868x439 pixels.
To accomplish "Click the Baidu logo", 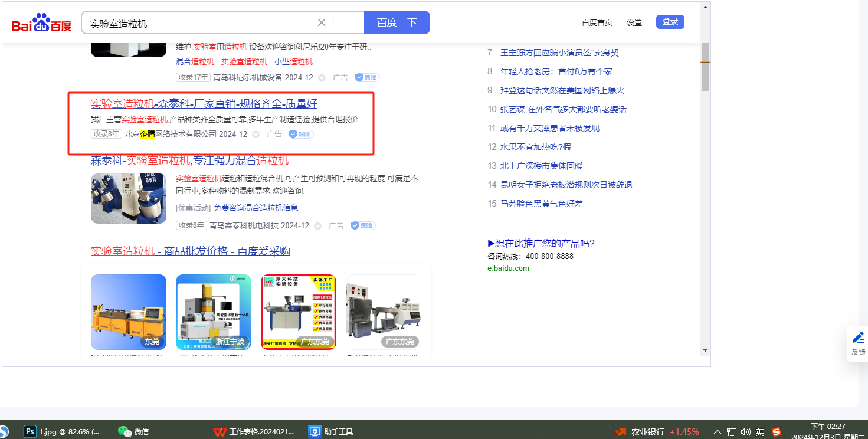I will (41, 23).
